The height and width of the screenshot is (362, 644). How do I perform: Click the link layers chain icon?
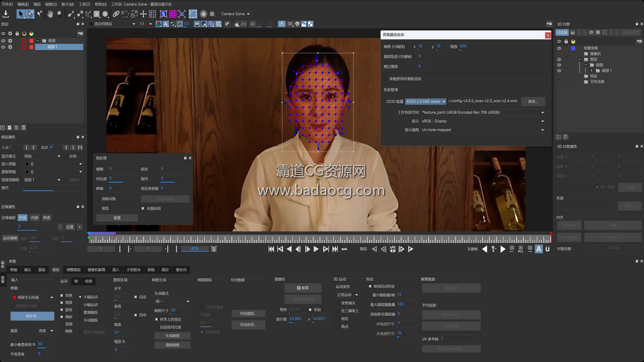click(116, 14)
